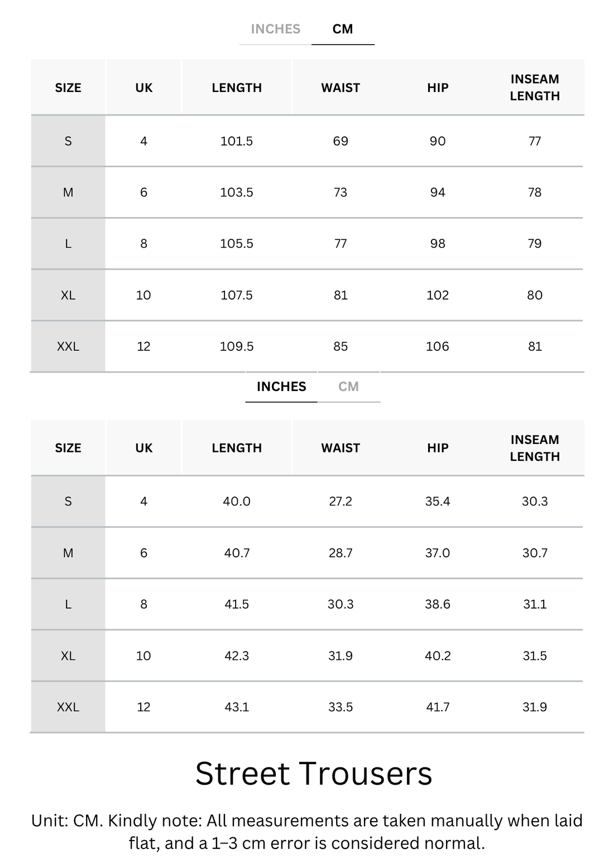Click the HIP header in inches table

click(438, 448)
